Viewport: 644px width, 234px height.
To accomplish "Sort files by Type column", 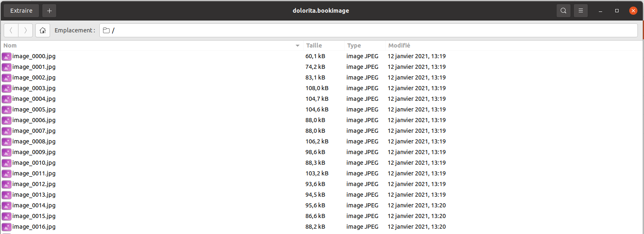I will [354, 45].
